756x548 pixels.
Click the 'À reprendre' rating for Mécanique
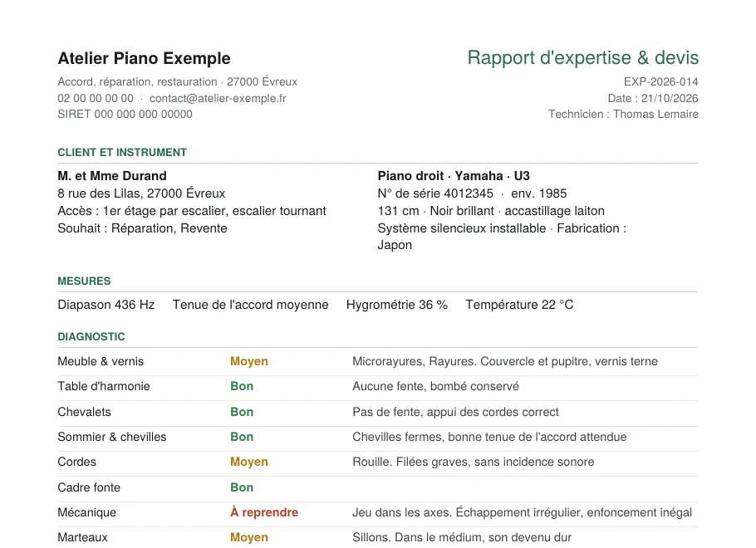point(264,512)
